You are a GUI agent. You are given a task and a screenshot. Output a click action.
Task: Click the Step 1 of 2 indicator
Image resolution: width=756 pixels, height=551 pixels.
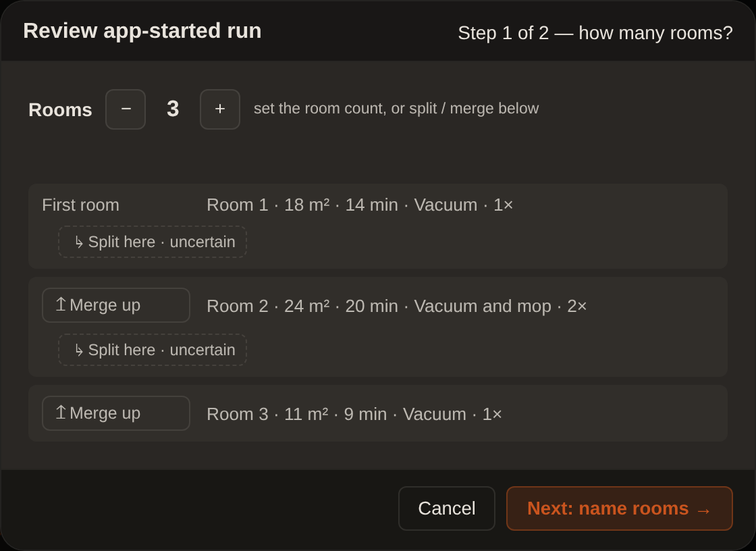coord(595,33)
